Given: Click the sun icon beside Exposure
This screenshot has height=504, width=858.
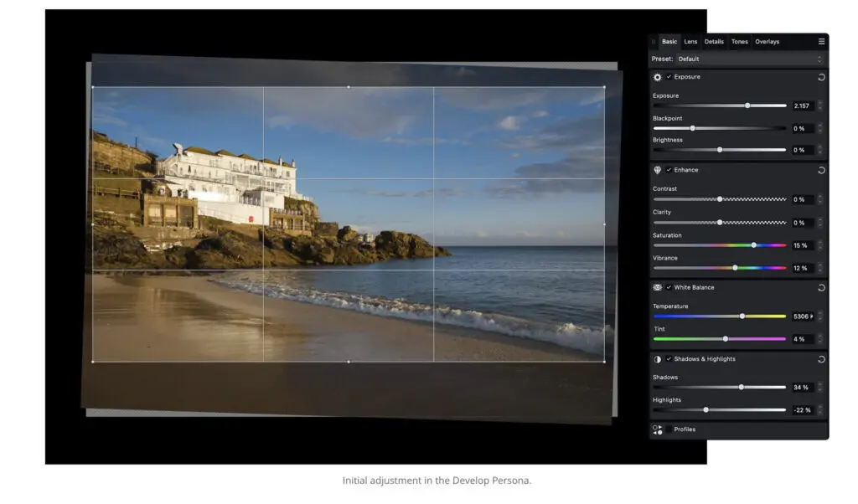Looking at the screenshot, I should pyautogui.click(x=658, y=77).
